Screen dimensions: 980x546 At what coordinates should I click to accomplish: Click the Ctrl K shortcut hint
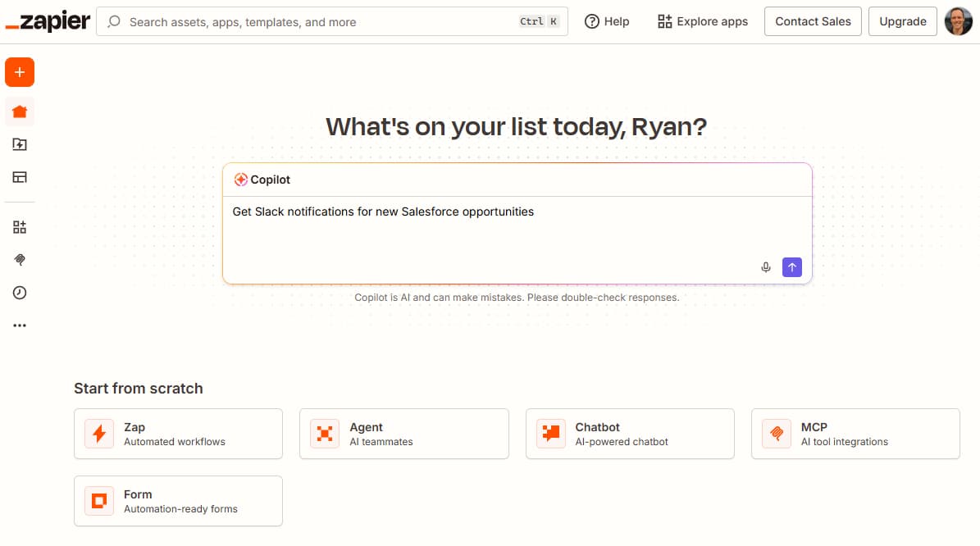tap(538, 22)
